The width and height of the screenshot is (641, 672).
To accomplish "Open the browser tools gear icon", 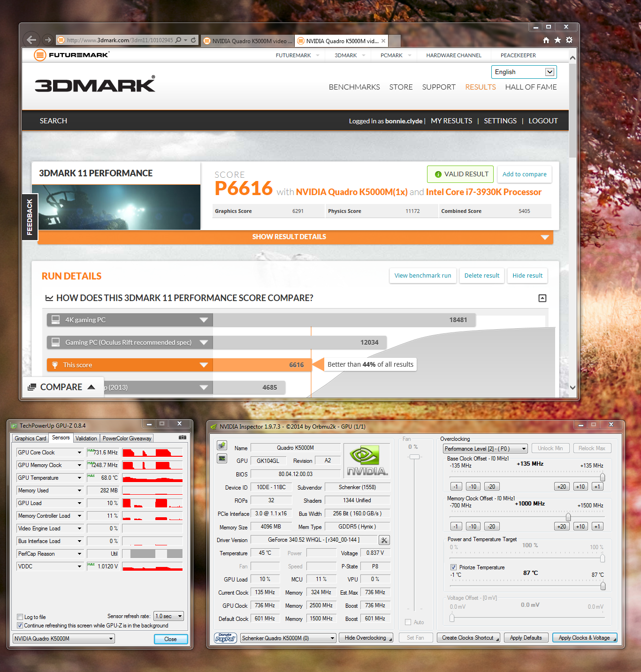I will [x=569, y=40].
